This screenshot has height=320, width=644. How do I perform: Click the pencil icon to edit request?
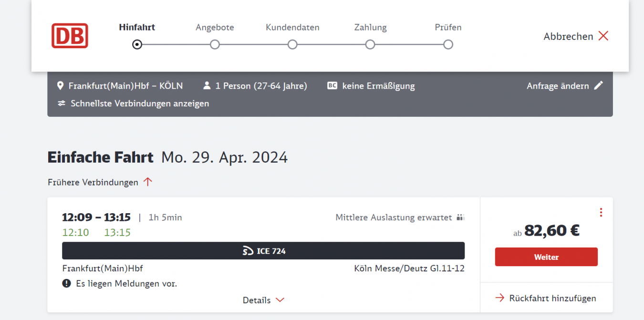point(599,86)
